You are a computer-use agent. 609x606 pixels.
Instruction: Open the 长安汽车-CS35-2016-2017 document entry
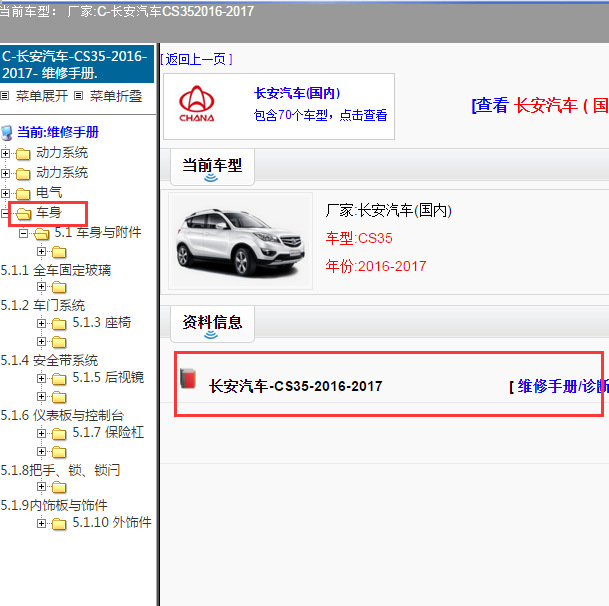click(296, 386)
